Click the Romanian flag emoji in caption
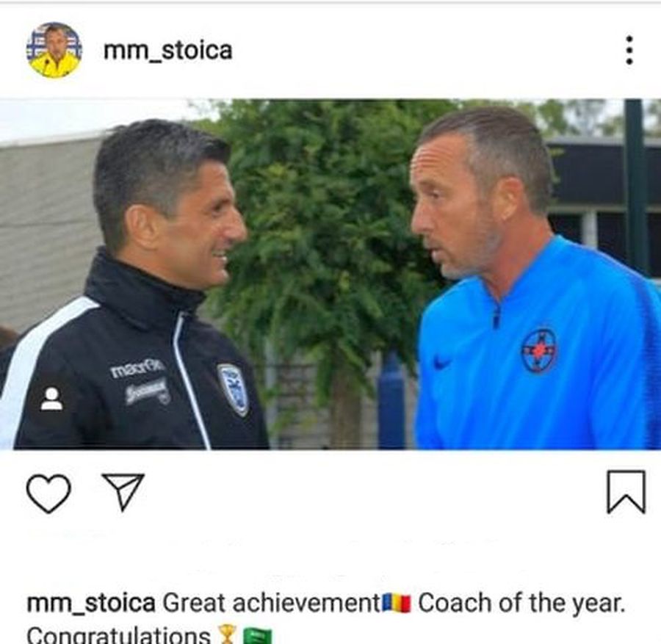The image size is (661, 644). tap(397, 603)
